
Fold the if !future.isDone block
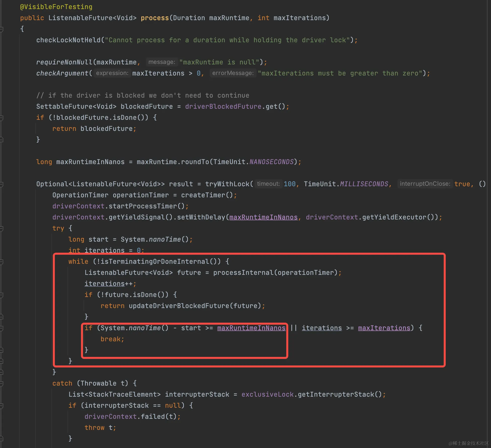tap(1, 295)
